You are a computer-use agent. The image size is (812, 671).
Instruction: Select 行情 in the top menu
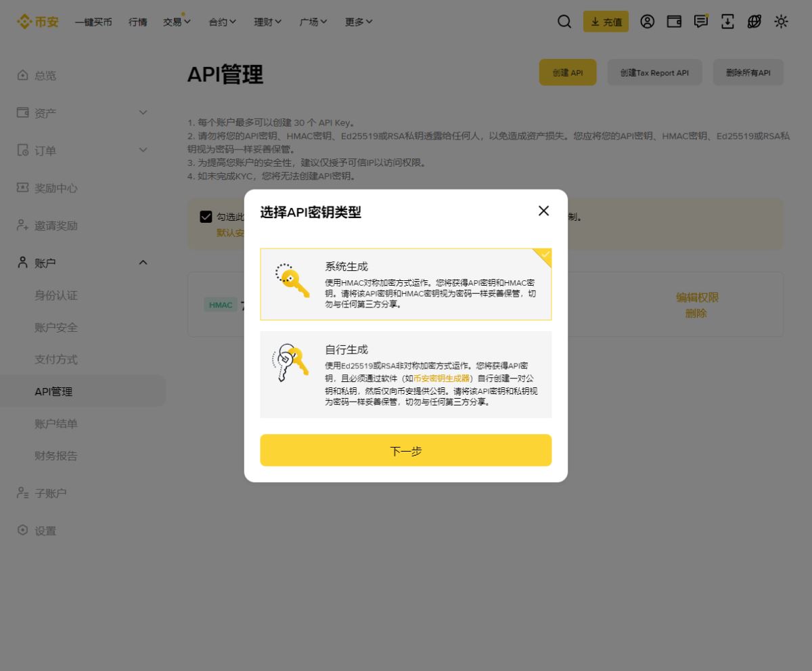(137, 21)
